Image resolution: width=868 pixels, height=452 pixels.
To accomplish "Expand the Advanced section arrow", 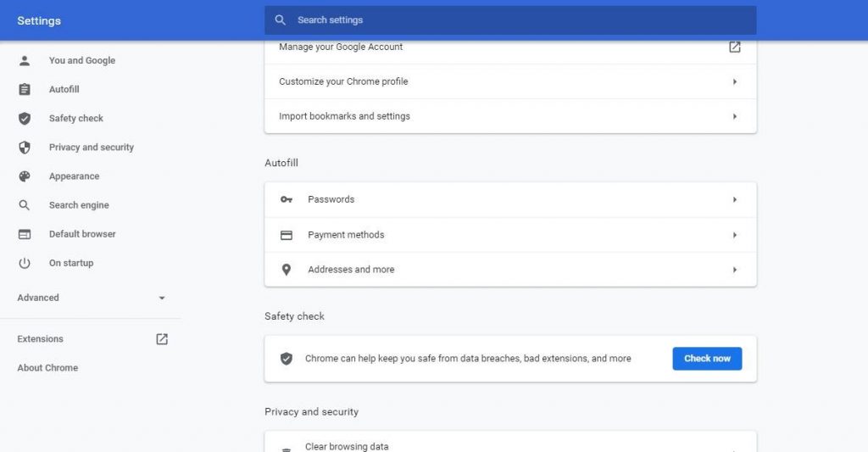I will point(162,298).
